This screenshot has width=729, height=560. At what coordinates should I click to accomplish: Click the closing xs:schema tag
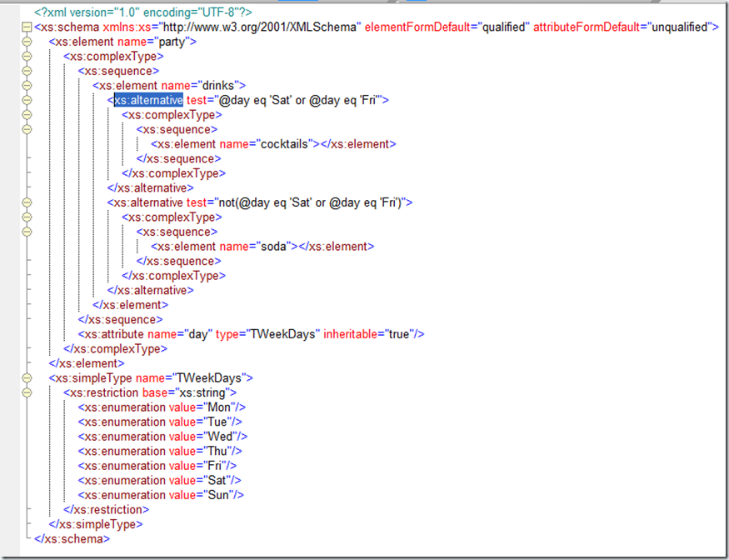72,538
